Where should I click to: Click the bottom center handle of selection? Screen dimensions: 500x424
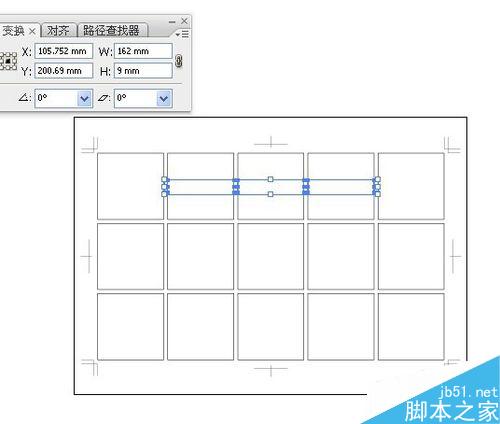click(x=270, y=194)
